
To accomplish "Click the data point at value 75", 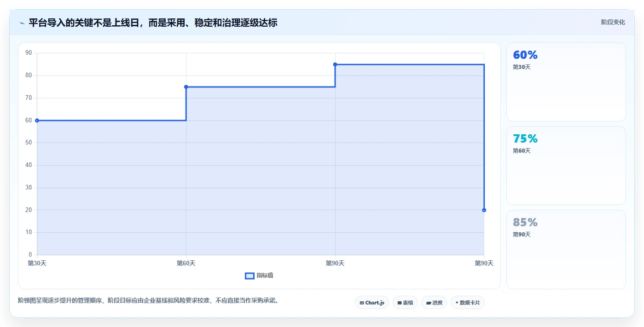I will point(186,87).
